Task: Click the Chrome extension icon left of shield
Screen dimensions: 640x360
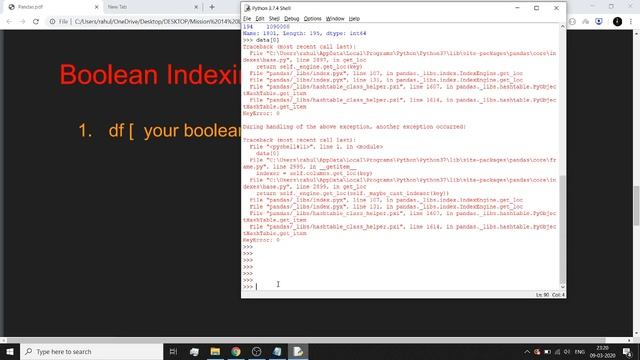Action: click(586, 21)
